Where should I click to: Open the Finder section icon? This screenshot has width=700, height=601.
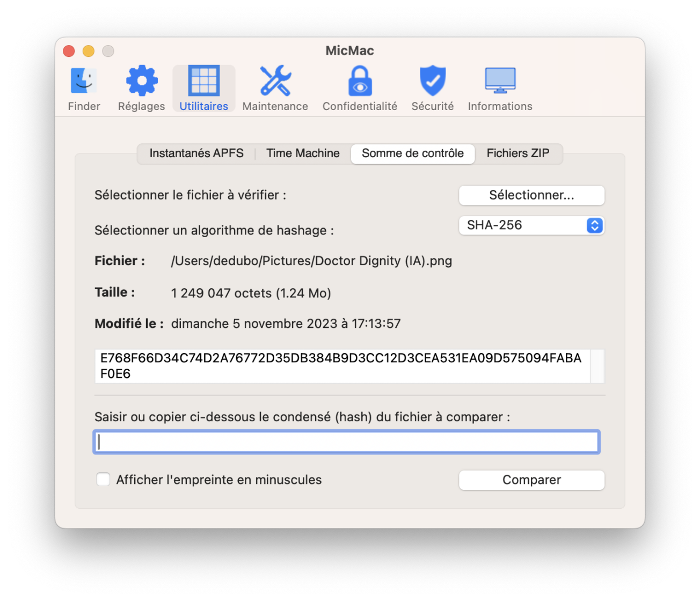(84, 81)
